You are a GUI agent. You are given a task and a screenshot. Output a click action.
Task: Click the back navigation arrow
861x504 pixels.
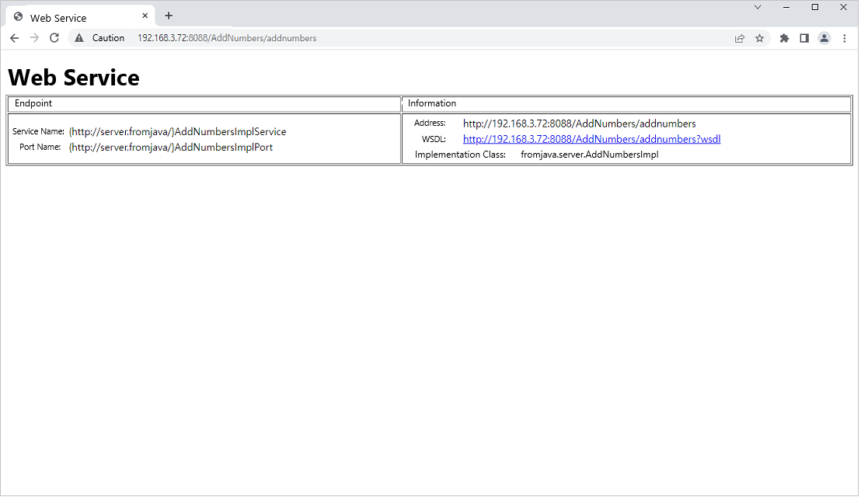pyautogui.click(x=14, y=37)
